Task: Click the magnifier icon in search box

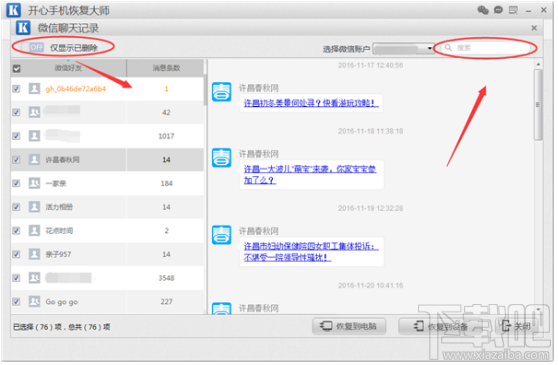Action: [x=448, y=48]
